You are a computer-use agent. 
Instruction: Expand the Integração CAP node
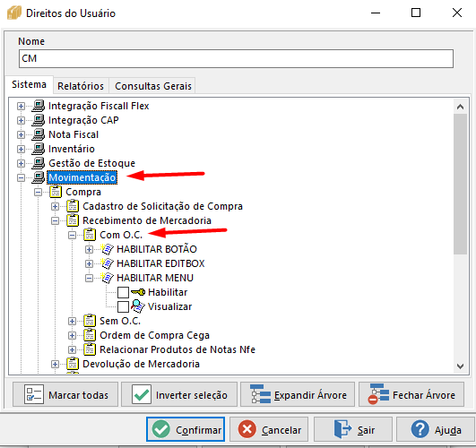[21, 120]
